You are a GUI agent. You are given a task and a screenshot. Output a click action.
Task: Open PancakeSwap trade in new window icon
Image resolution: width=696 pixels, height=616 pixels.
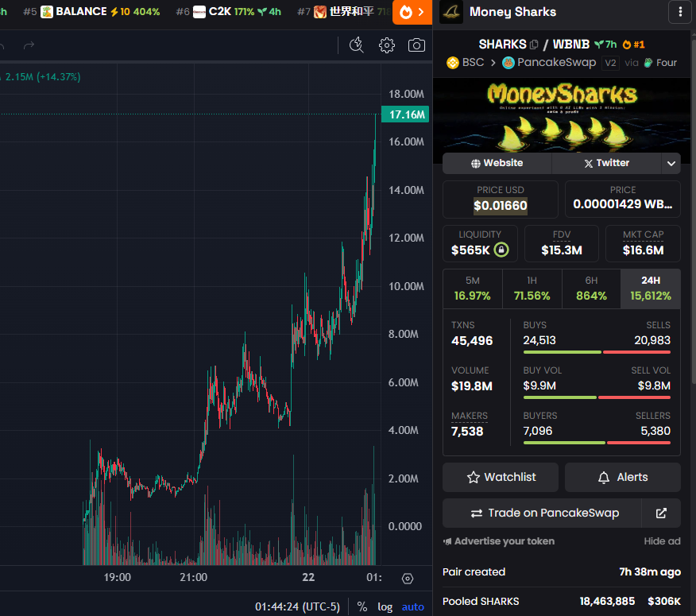[661, 513]
